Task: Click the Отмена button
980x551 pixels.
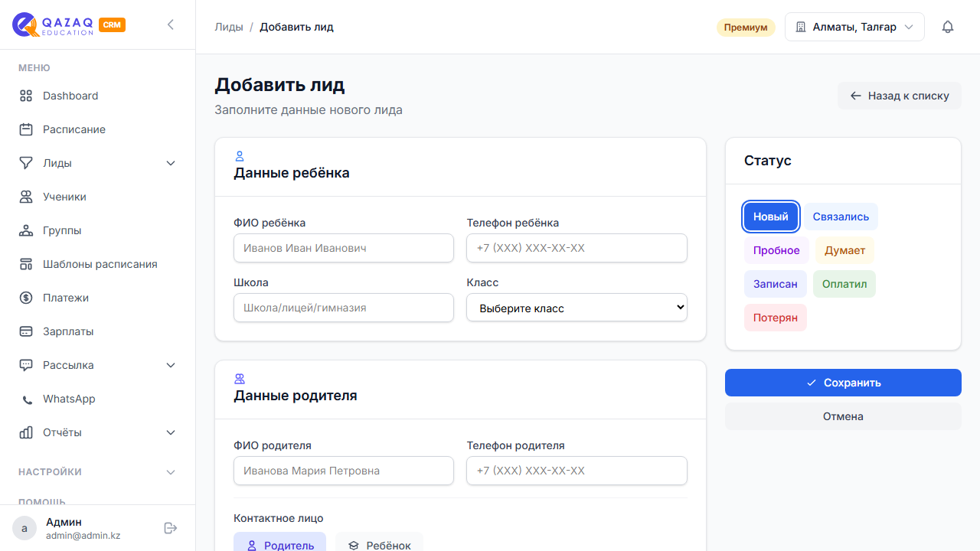Action: coord(843,416)
